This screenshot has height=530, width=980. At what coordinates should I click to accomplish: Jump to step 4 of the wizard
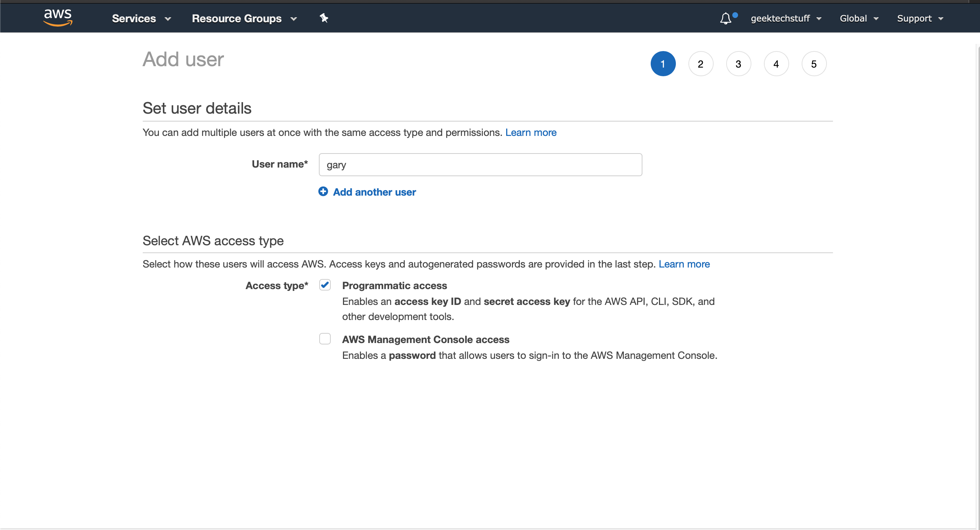coord(776,64)
